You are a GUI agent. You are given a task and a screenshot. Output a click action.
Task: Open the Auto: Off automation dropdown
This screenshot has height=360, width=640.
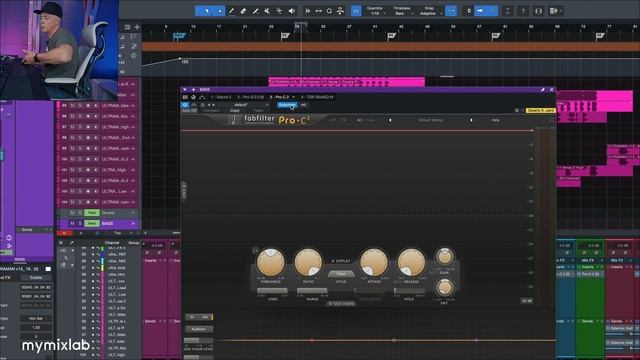189,111
